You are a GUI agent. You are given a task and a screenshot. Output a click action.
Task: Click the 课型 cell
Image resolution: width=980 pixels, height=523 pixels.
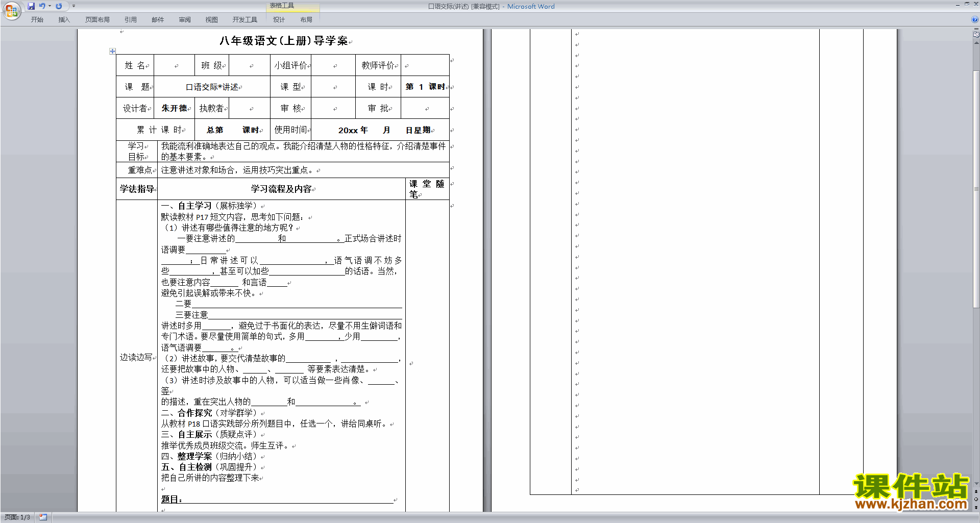(290, 87)
